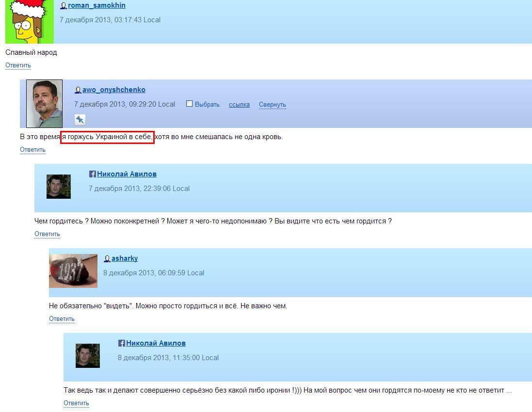The height and width of the screenshot is (412, 532).
Task: Click comment text starting 'Так ведь так и делают'
Action: coord(288,390)
